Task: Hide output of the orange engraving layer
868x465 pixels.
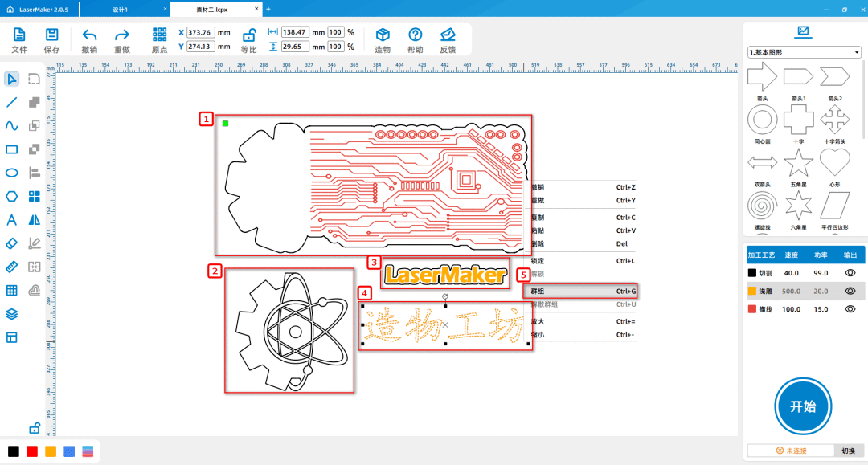Action: coord(850,291)
